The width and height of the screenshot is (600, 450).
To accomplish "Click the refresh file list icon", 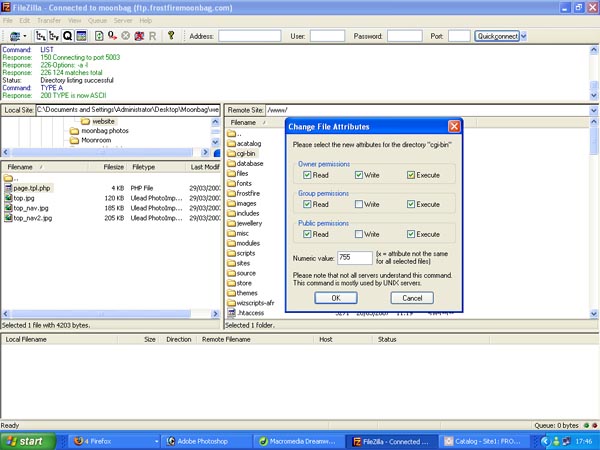I will coord(98,35).
